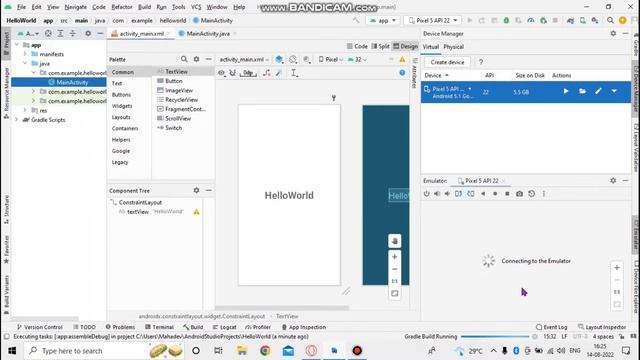Switch to Physical devices tab

pos(453,47)
